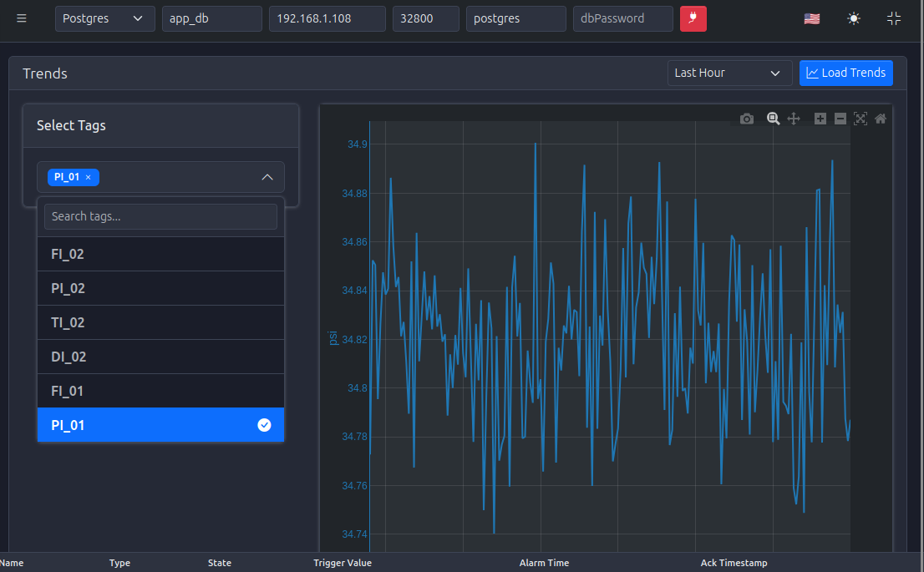Click the chart autoscale icon

861,119
